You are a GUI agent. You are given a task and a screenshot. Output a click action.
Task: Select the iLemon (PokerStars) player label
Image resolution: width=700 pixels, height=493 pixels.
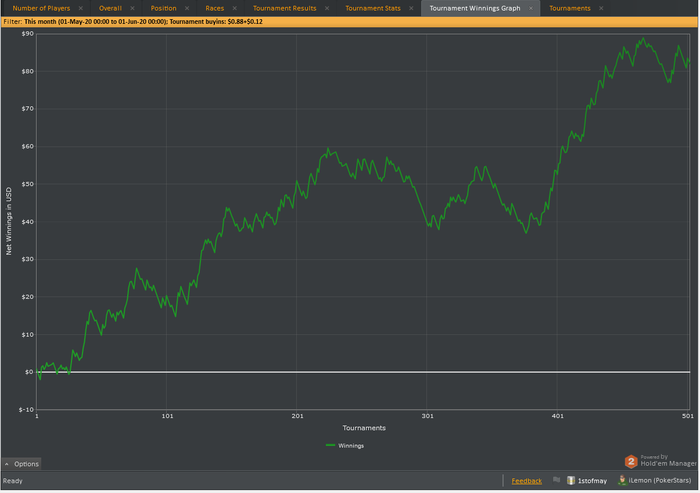tap(660, 480)
